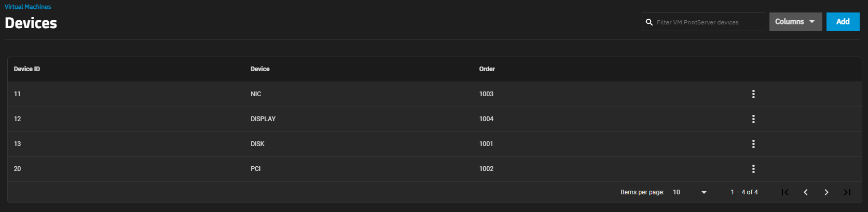Open the actions menu for DISK device
Viewport: 868px width, 212px height.
coord(753,144)
